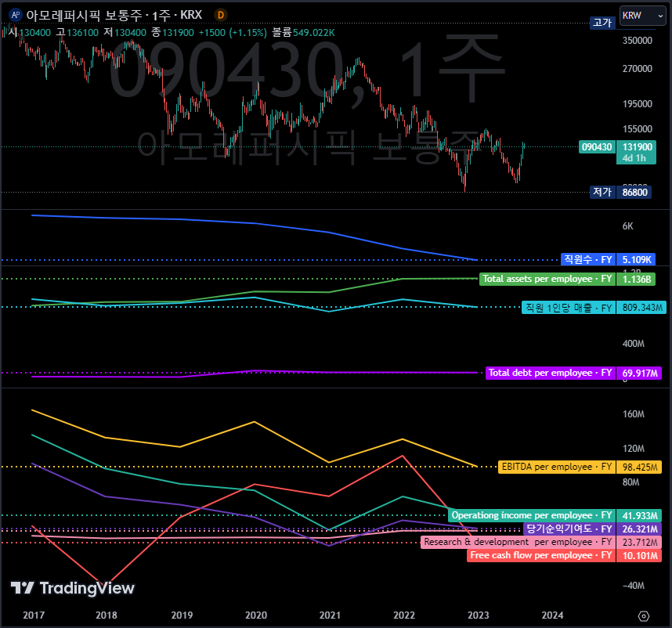Click the −40M scale label
The image size is (672, 628).
(634, 586)
